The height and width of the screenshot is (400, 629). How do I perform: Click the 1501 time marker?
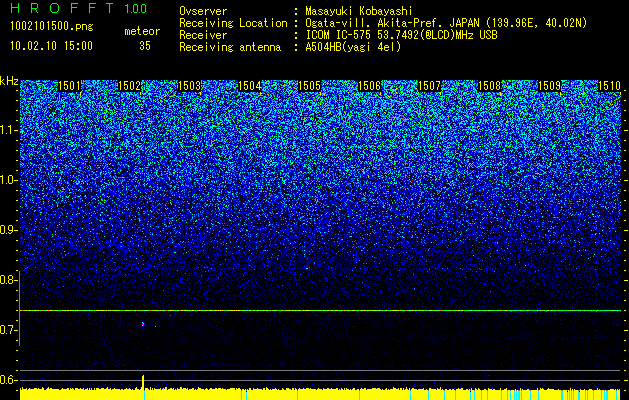click(x=69, y=86)
